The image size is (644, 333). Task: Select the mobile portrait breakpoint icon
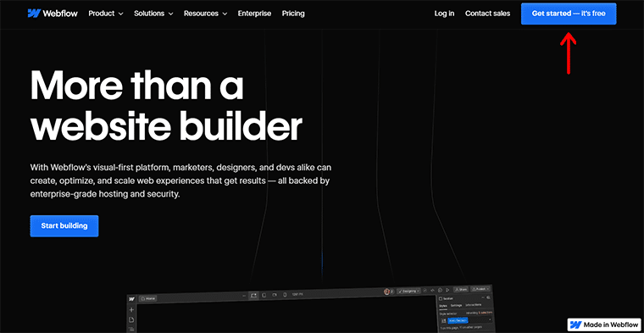285,295
